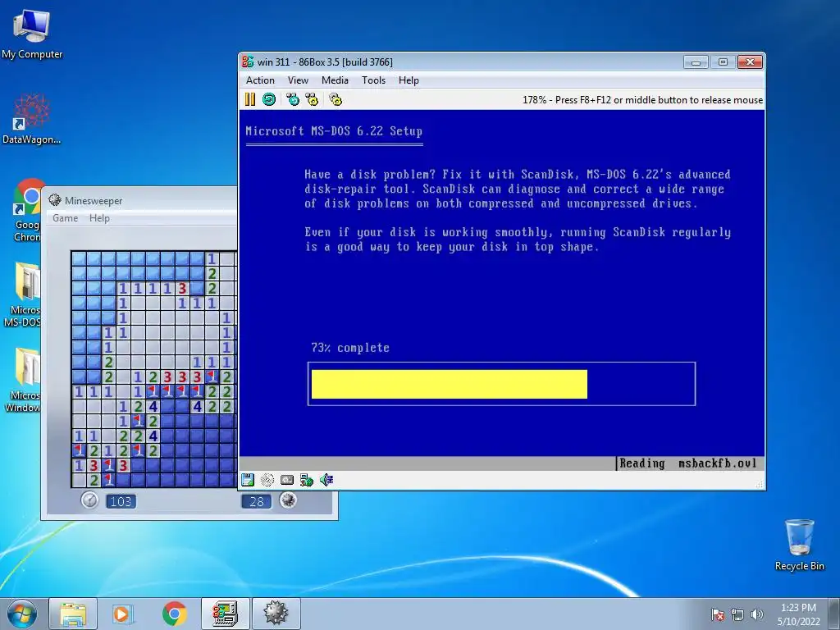The height and width of the screenshot is (630, 840).
Task: Click the Action Center flag in system tray
Action: [x=717, y=614]
